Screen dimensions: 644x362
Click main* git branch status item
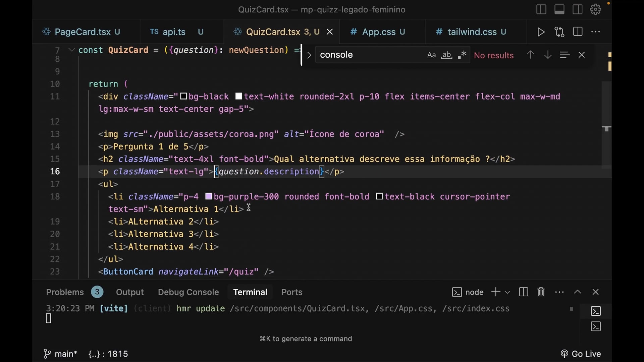click(x=61, y=354)
